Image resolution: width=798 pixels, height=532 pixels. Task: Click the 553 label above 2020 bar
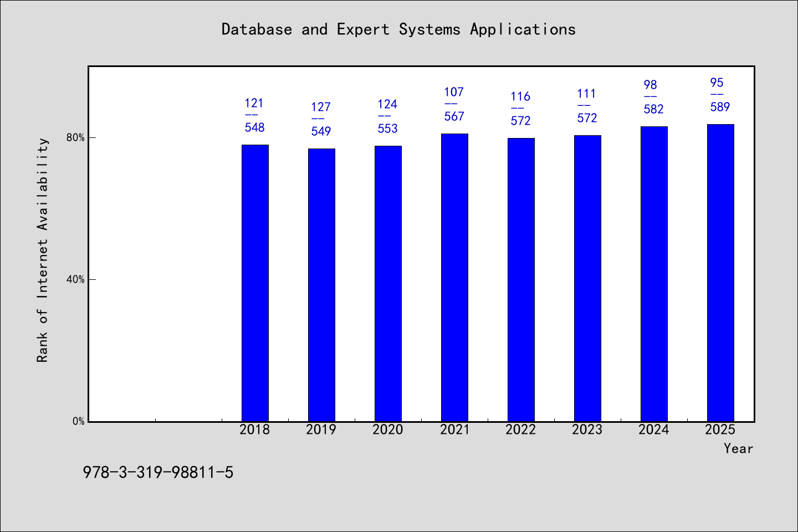click(388, 129)
